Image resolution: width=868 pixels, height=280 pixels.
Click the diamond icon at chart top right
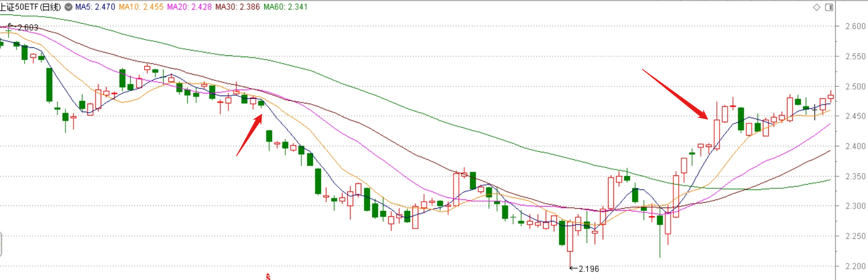coord(817,7)
